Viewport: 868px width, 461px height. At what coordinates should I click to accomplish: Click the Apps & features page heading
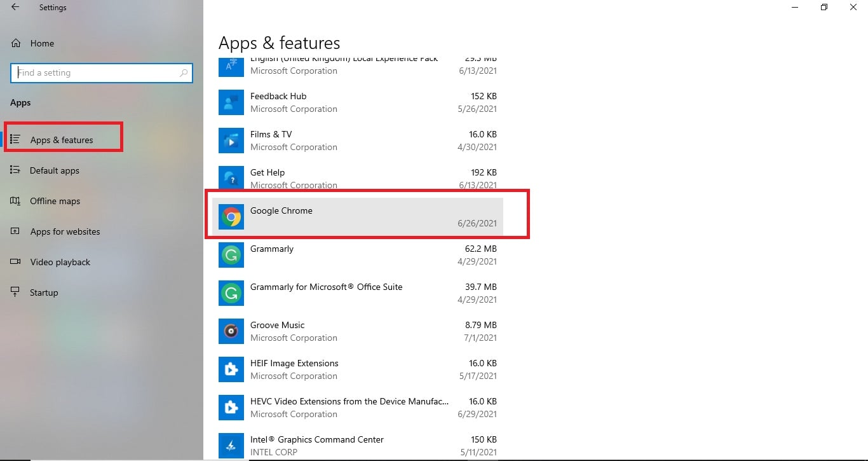point(280,43)
